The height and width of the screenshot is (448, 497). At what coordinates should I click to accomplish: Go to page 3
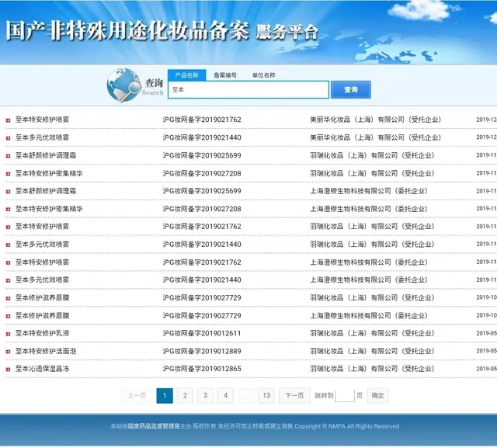[x=205, y=395]
